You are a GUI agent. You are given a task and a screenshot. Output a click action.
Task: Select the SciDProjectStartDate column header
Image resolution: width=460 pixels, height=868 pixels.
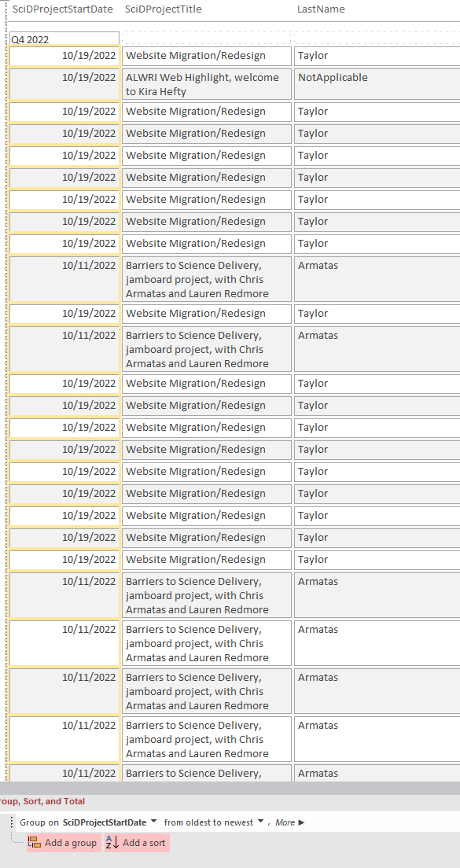[x=63, y=9]
